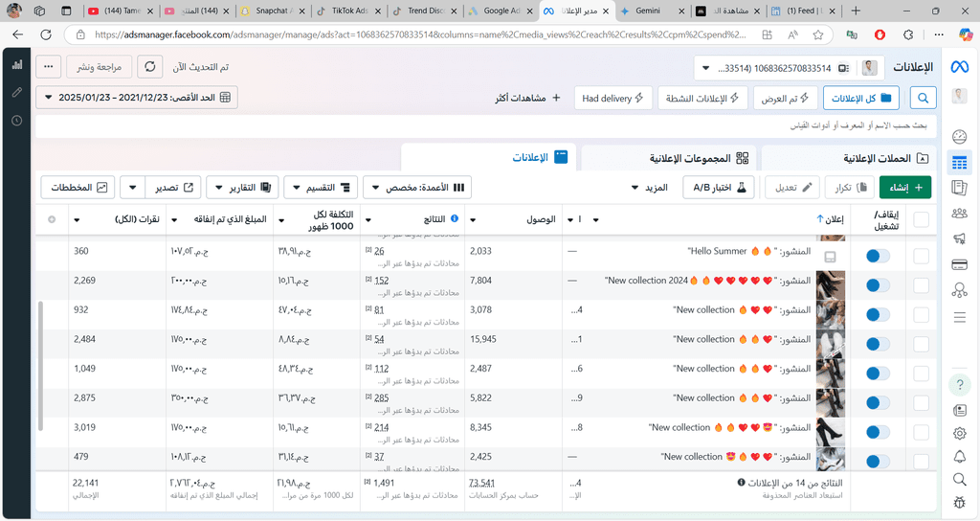Click the blue search filter button
The height and width of the screenshot is (521, 980).
click(924, 99)
